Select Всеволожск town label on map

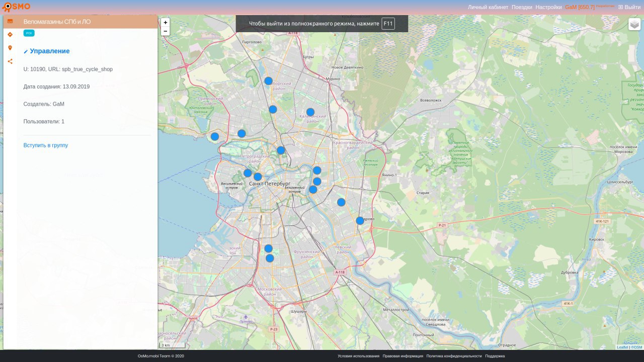[430, 100]
